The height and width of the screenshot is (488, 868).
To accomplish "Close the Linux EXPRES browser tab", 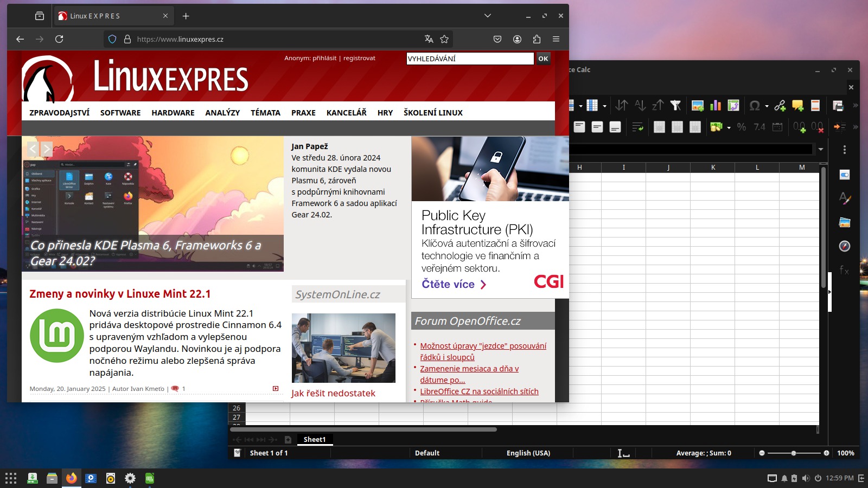I will point(165,16).
